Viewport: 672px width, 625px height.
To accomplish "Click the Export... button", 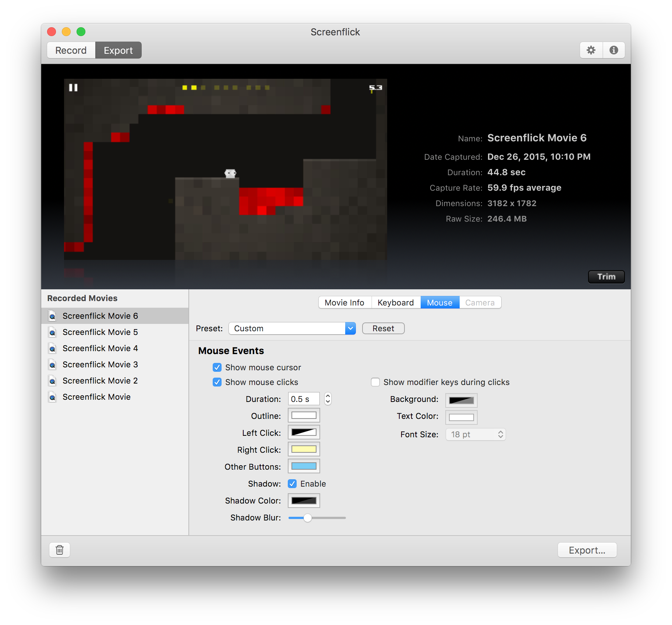I will pyautogui.click(x=587, y=550).
